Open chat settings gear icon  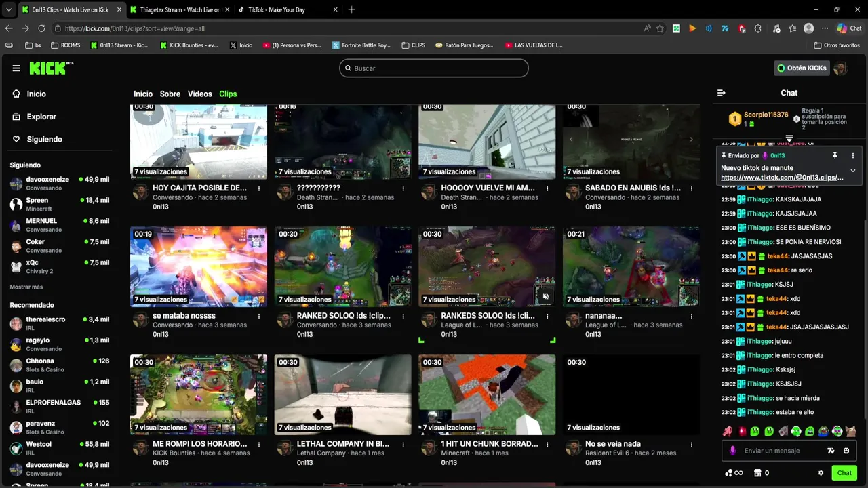821,473
